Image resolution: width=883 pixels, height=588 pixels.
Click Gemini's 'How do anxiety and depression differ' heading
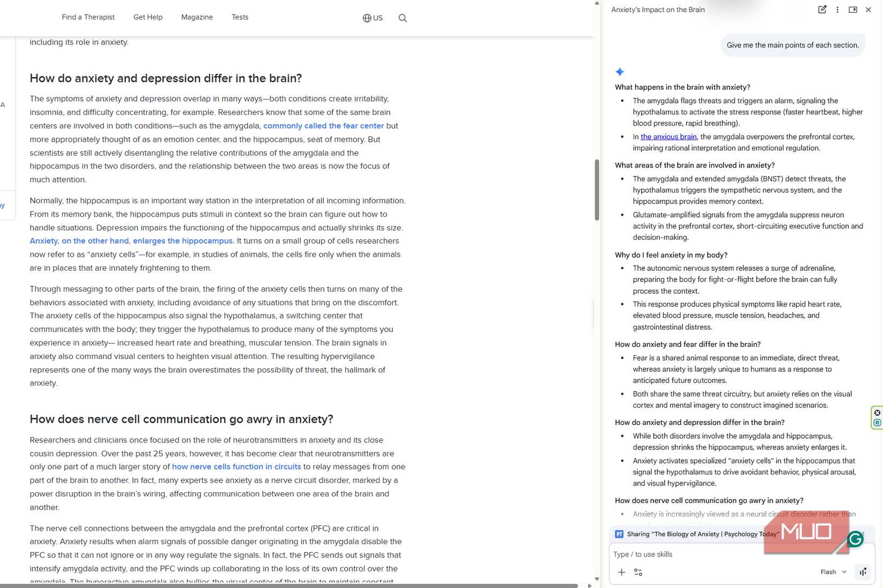[699, 423]
